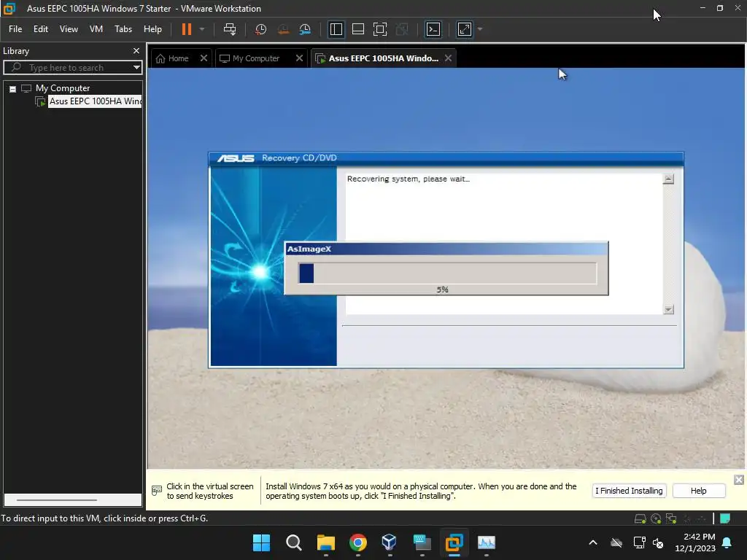This screenshot has width=747, height=560.
Task: Click the AsImageX progress bar
Action: [x=447, y=273]
